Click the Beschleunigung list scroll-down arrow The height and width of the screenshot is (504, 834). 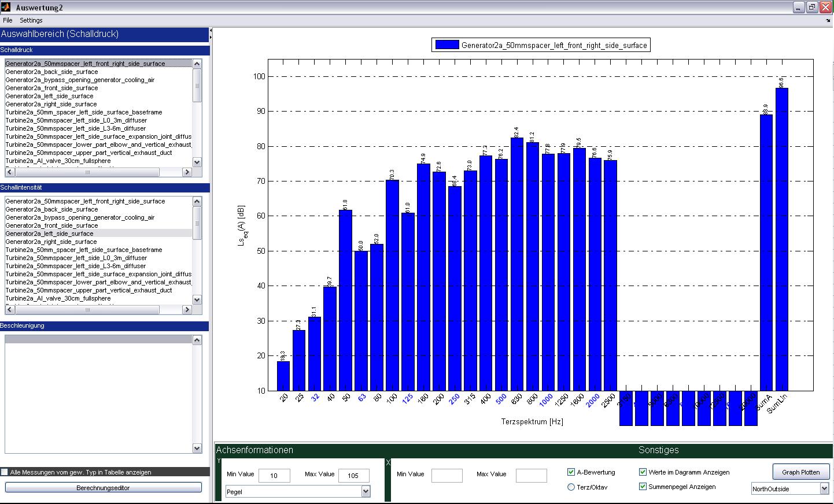[197, 449]
